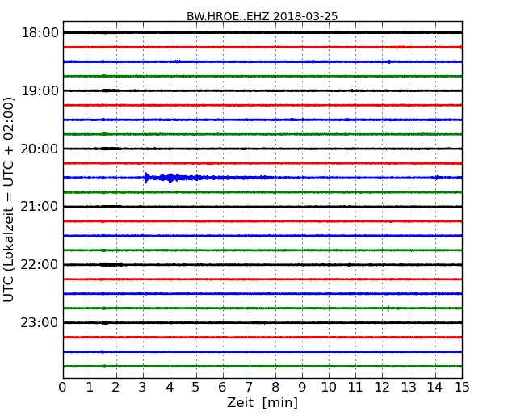
Task: Click the plot title BW.HROE..EHZ 2018-03-25
Action: (x=262, y=16)
